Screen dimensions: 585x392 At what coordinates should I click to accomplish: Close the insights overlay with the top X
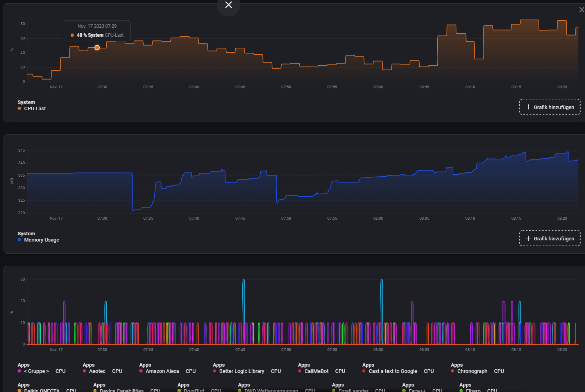coord(229,5)
